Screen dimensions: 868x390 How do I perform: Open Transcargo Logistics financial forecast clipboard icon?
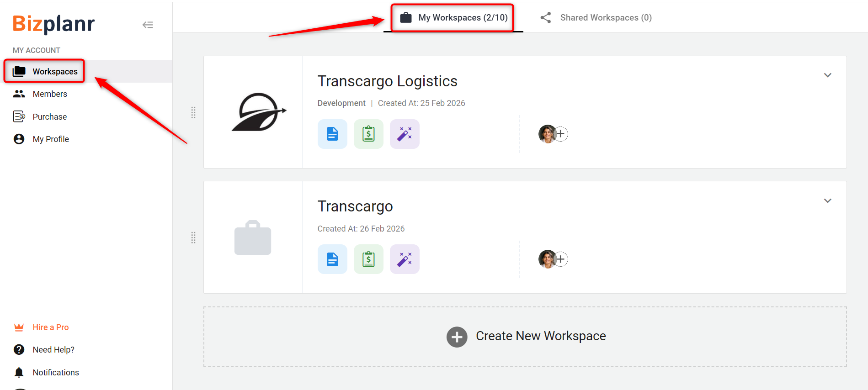(368, 134)
